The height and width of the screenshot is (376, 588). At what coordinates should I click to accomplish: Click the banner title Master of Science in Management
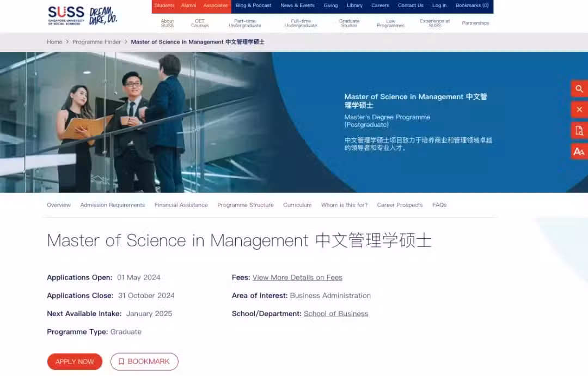(x=415, y=101)
